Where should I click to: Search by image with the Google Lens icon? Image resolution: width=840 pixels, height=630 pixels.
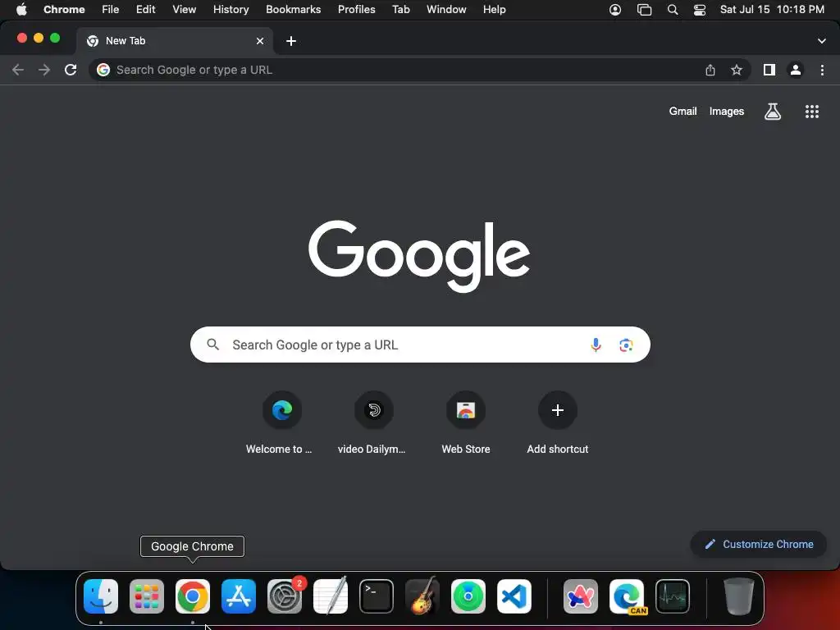tap(626, 345)
